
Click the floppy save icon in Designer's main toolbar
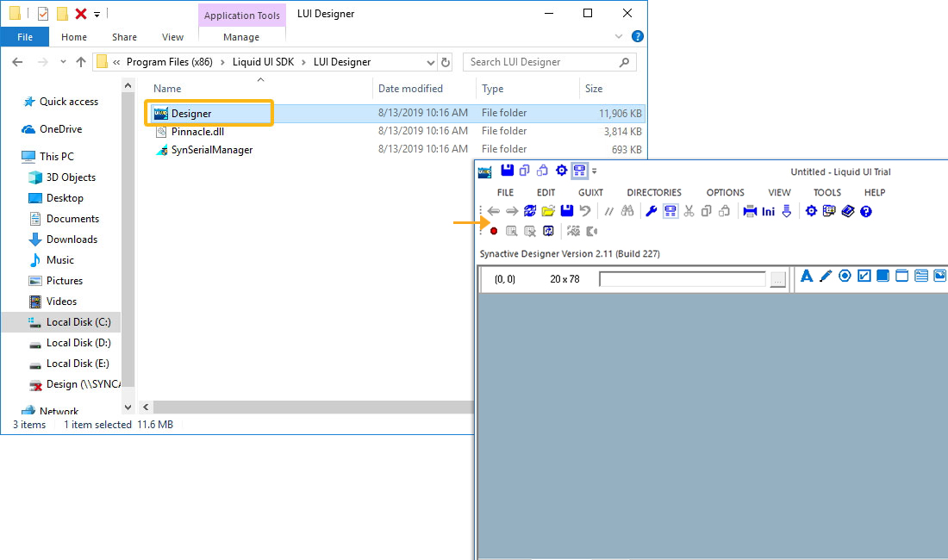tap(566, 211)
